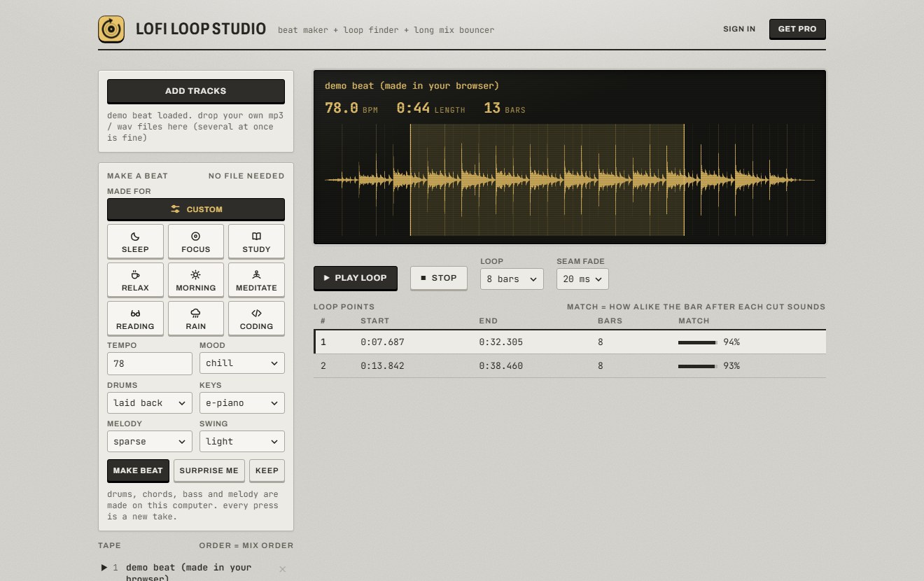Viewport: 924px width, 581px height.
Task: Open the Melody dropdown set to sparse
Action: (150, 442)
